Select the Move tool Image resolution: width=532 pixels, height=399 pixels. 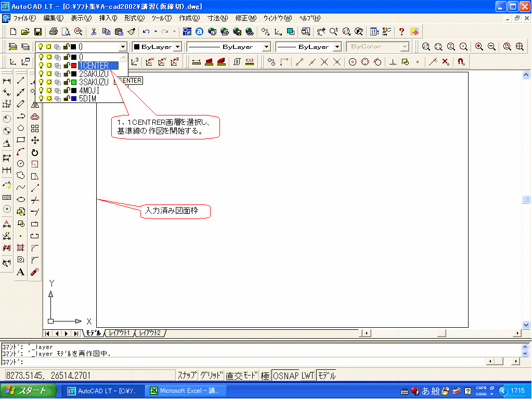click(x=35, y=140)
